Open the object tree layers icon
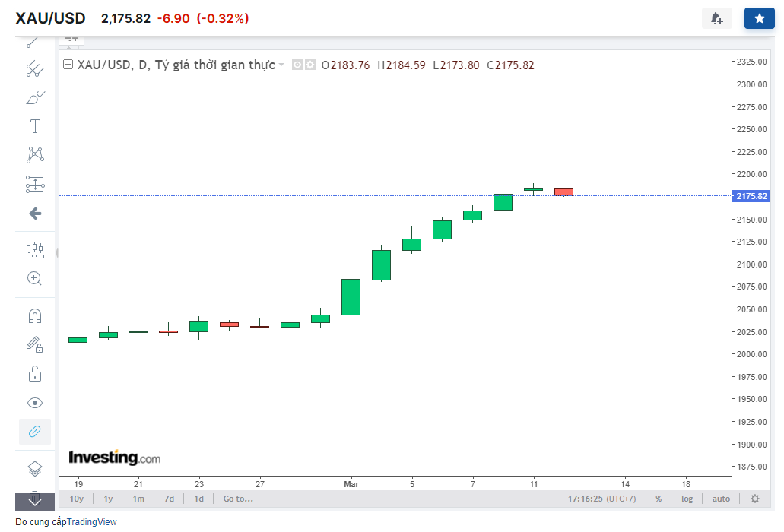Viewport: 784px width, 532px height. (35, 468)
